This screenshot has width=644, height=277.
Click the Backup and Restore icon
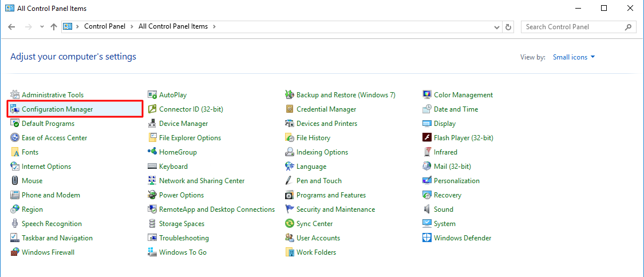(290, 95)
